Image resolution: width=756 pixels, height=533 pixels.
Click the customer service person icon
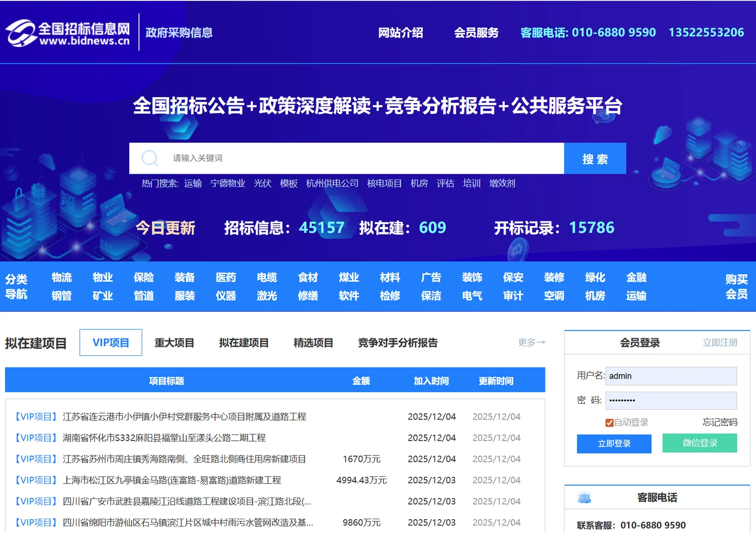pyautogui.click(x=585, y=497)
